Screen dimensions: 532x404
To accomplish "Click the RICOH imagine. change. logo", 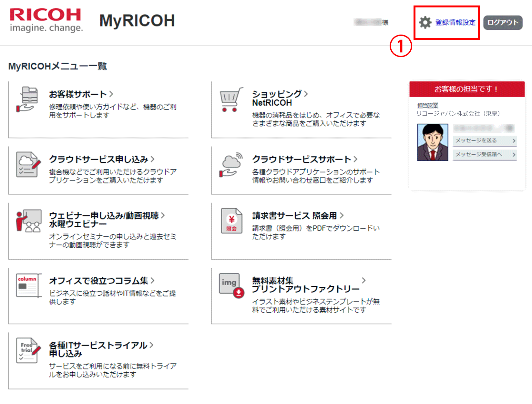I will coord(46,20).
